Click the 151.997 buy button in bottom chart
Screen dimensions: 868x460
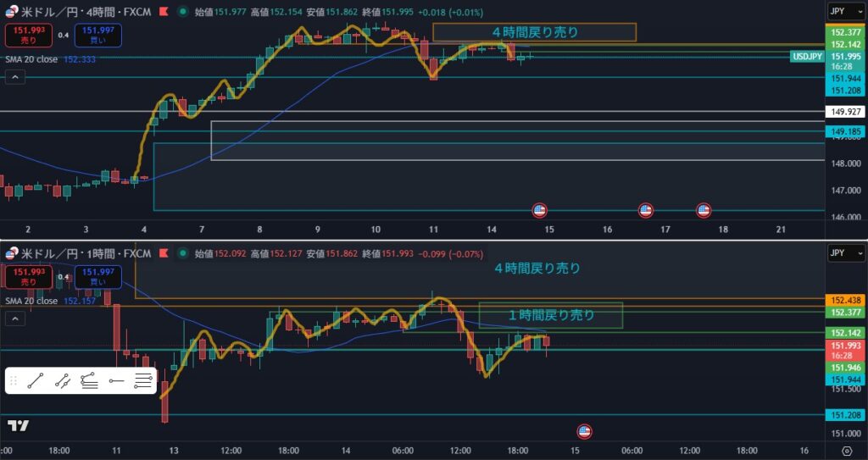(97, 276)
